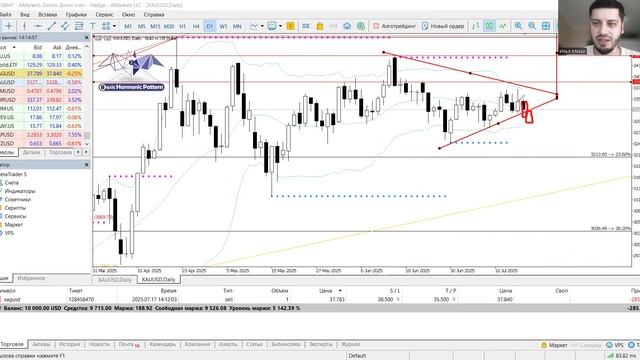Open the objects shapes dropdown arrow
Screen dimensions: 640x360
click(x=114, y=26)
